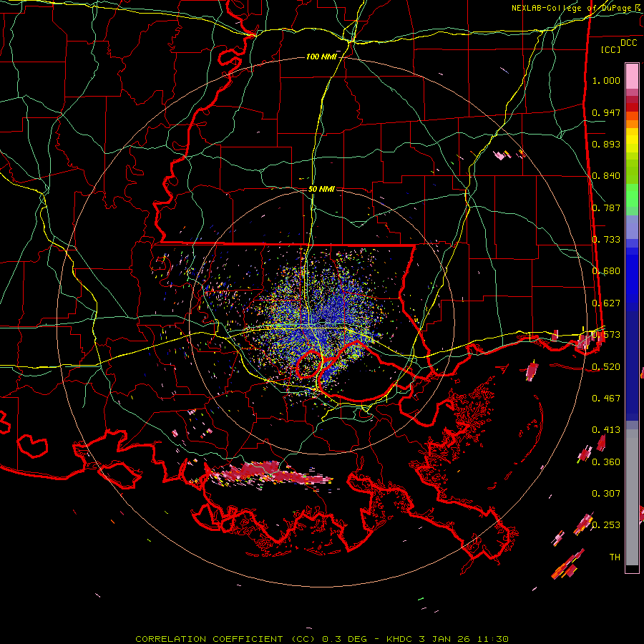Pick the lavender swatch in the color bar

(x=632, y=227)
